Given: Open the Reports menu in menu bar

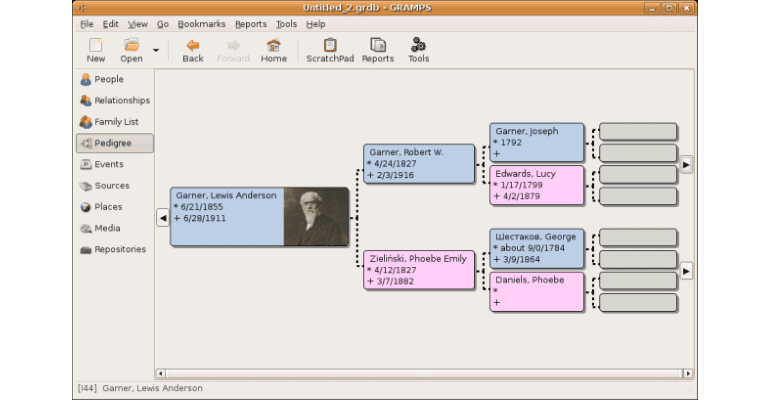Looking at the screenshot, I should 250,24.
